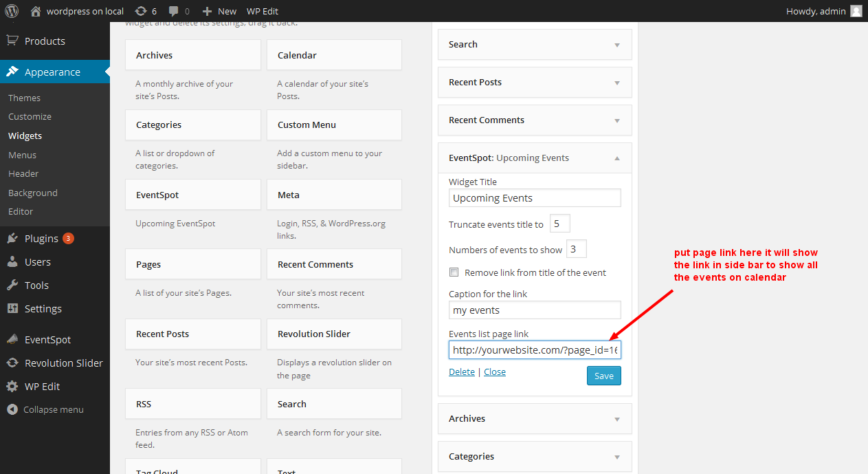Select the available Recent Comments widget
868x474 pixels.
(334, 264)
